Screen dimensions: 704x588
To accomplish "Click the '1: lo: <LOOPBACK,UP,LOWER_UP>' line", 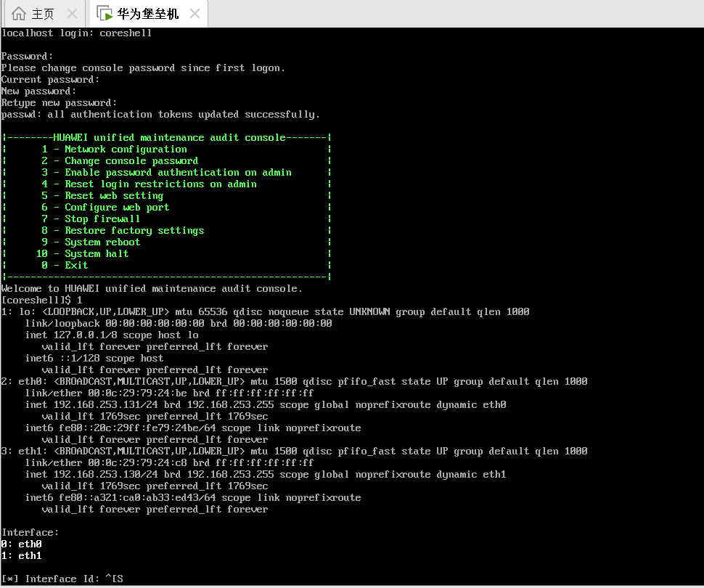I will pyautogui.click(x=266, y=311).
